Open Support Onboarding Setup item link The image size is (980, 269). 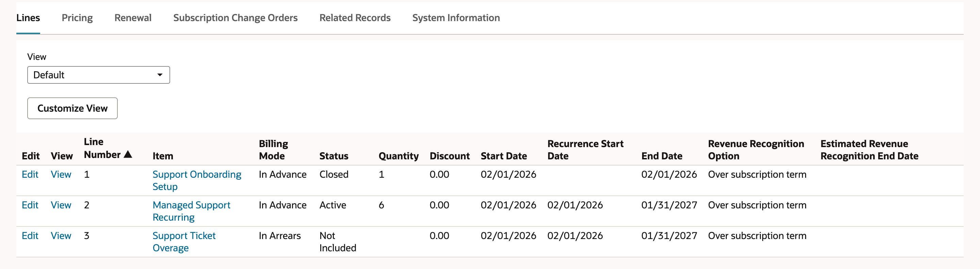(x=197, y=180)
